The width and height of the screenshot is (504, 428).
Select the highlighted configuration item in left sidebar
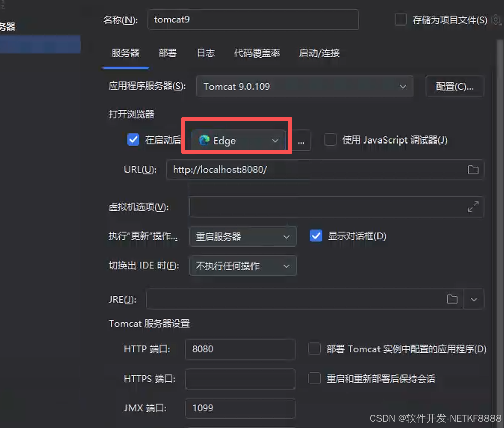pyautogui.click(x=40, y=44)
